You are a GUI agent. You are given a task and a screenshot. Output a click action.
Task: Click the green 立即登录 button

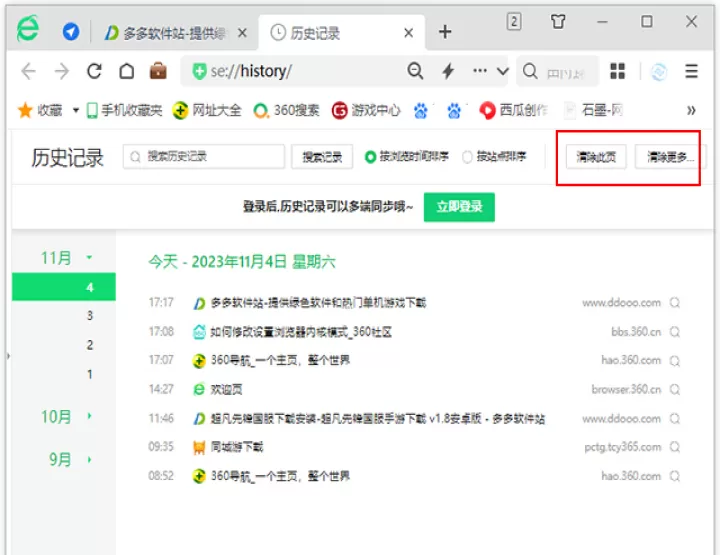click(459, 207)
